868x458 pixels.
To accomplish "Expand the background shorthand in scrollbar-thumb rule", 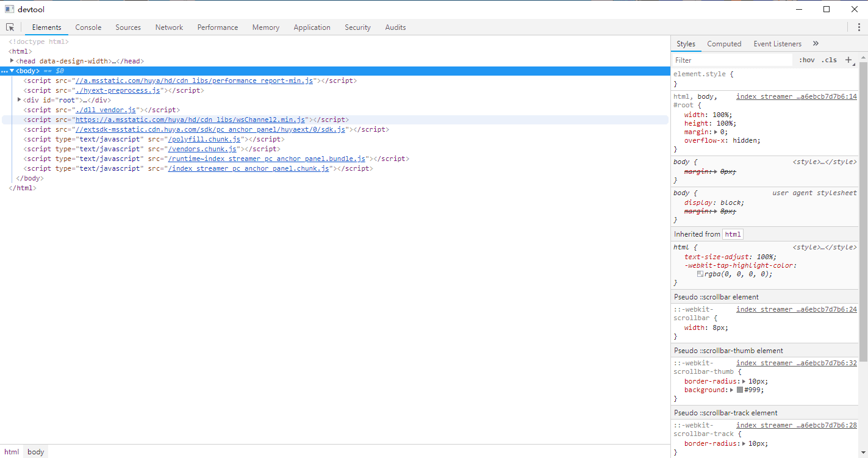I will [732, 390].
